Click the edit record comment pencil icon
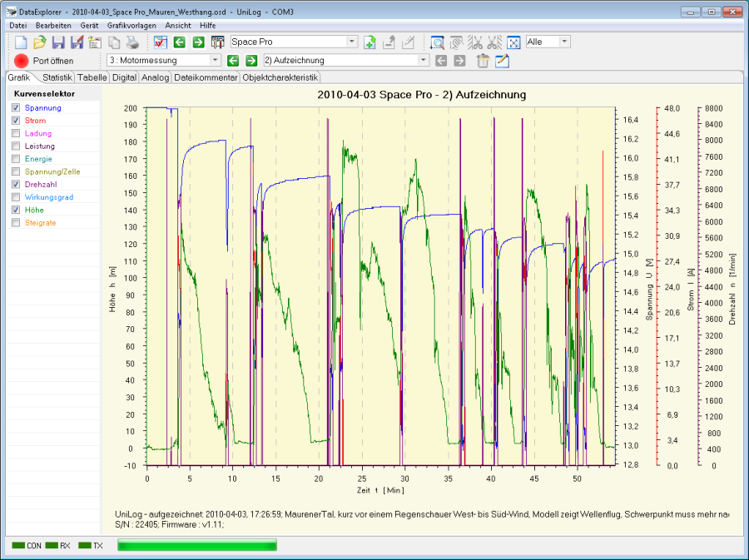 (502, 61)
